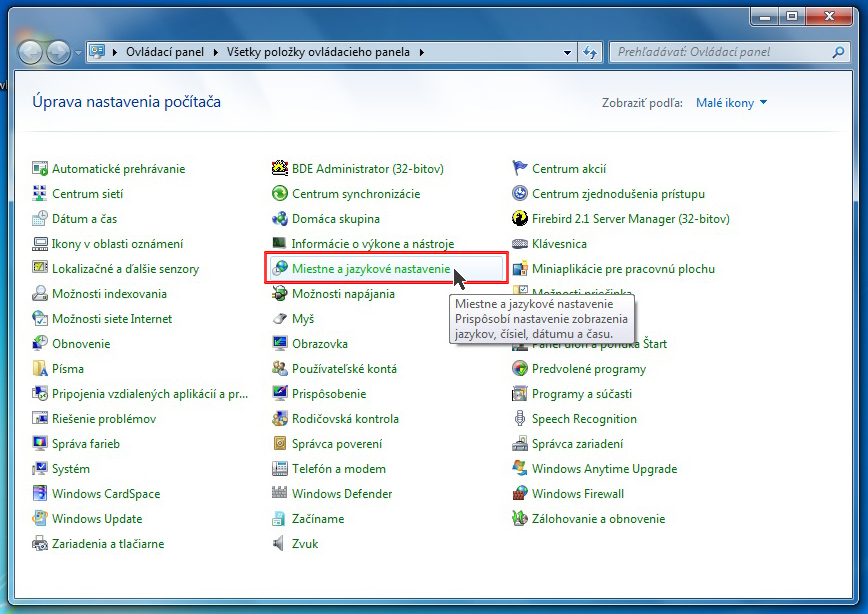Open the Windows Anytime Upgrade link
Image resolution: width=868 pixels, height=614 pixels.
pyautogui.click(x=604, y=468)
